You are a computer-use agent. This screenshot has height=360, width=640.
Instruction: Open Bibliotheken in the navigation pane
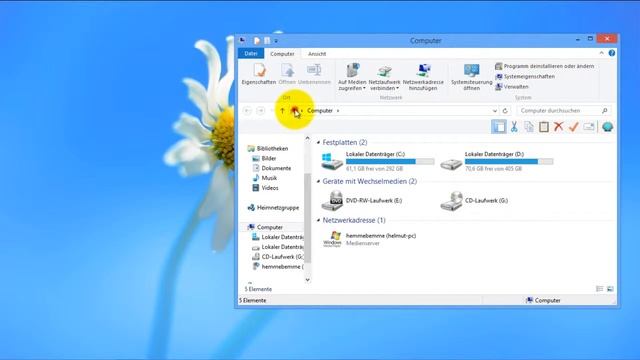[x=268, y=149]
